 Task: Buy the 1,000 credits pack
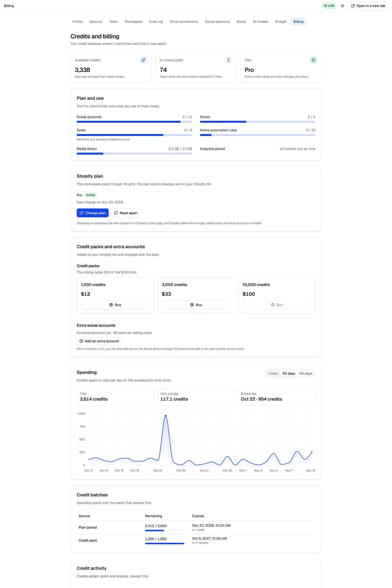coord(115,305)
